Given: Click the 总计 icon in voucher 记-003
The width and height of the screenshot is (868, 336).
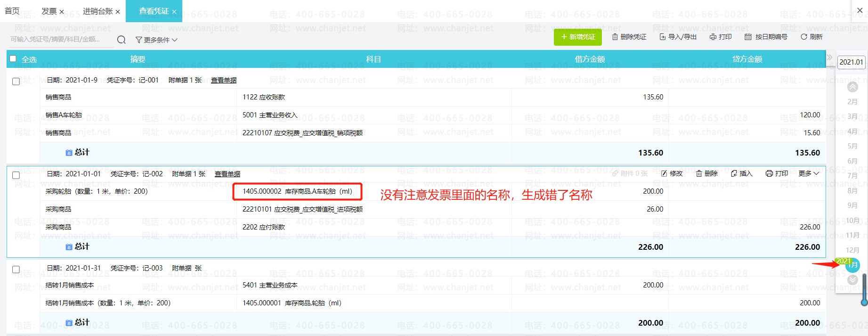Looking at the screenshot, I should 69,322.
